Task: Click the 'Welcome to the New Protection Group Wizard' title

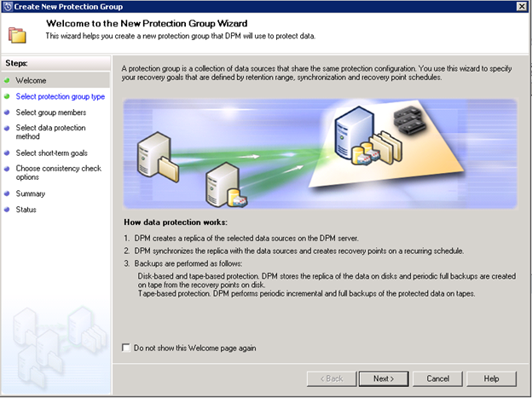Action: coord(147,23)
